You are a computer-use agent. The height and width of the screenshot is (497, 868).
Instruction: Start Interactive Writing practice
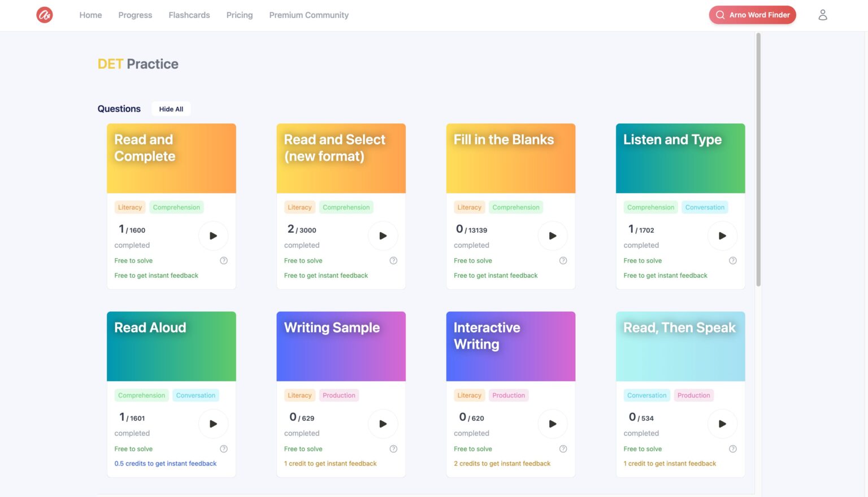coord(552,424)
